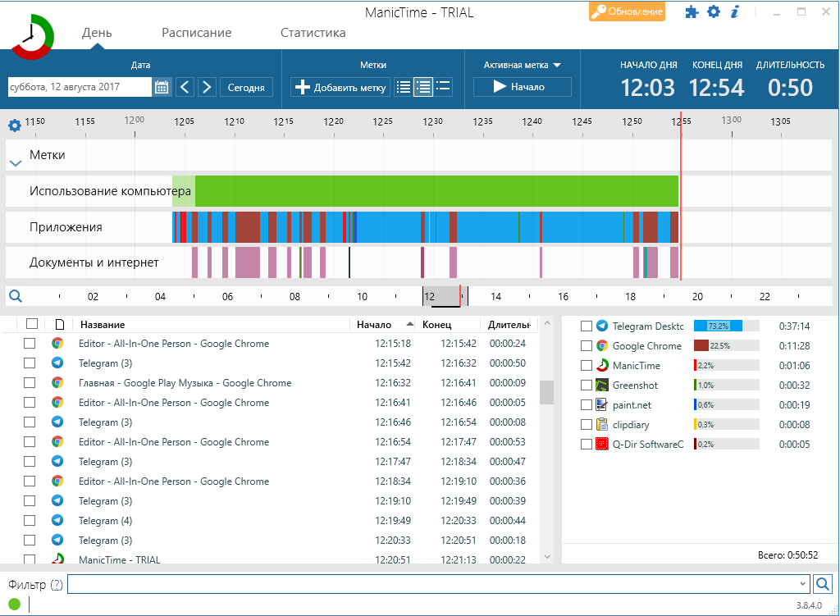Click Telegram Desktop icon in summary panel
The width and height of the screenshot is (840, 616).
[602, 326]
